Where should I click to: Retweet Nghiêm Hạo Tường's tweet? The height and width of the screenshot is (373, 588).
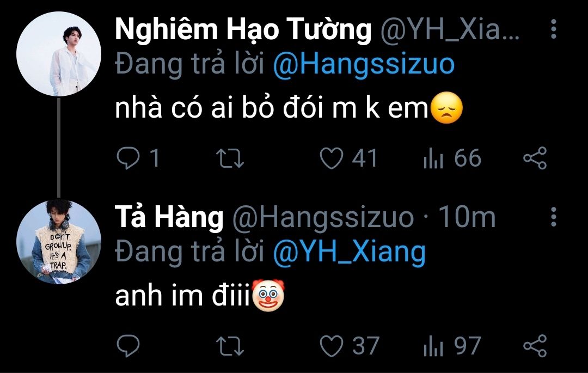(x=230, y=158)
